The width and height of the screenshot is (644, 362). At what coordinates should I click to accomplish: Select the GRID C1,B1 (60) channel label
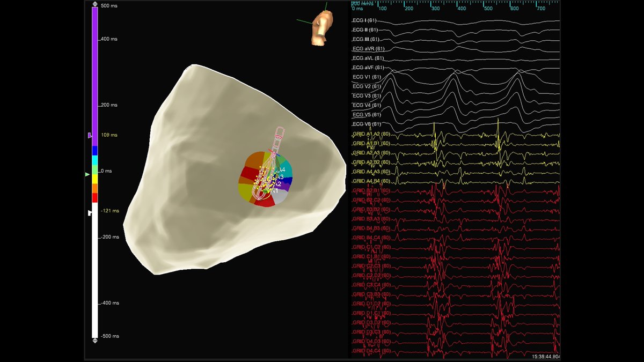371,256
